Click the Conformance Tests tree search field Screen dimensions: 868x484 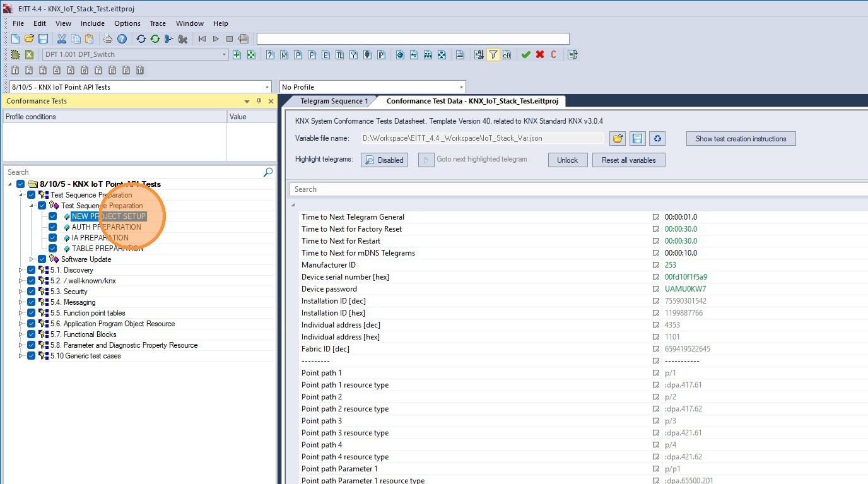pos(134,172)
